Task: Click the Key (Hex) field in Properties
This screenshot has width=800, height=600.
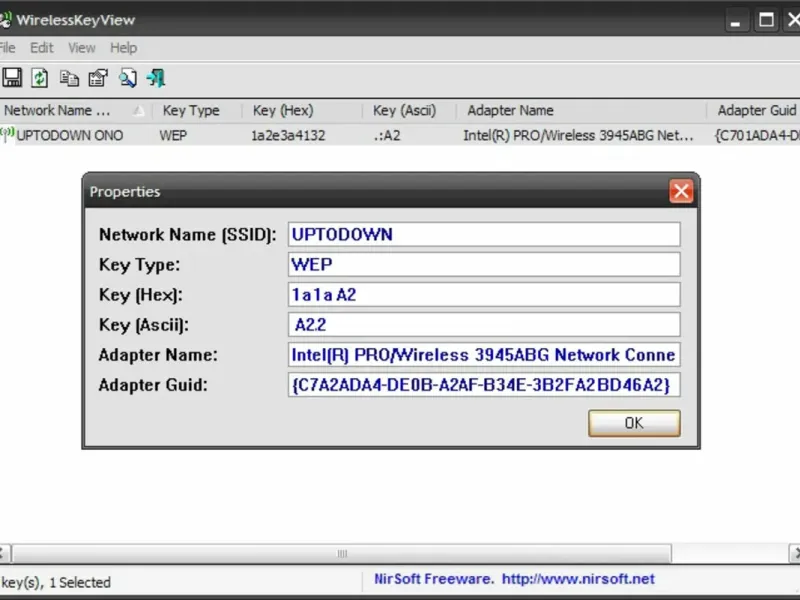Action: [x=484, y=294]
